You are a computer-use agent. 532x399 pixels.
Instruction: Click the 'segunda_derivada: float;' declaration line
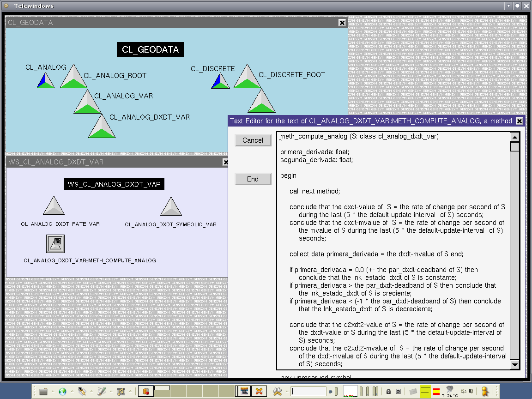tap(316, 160)
